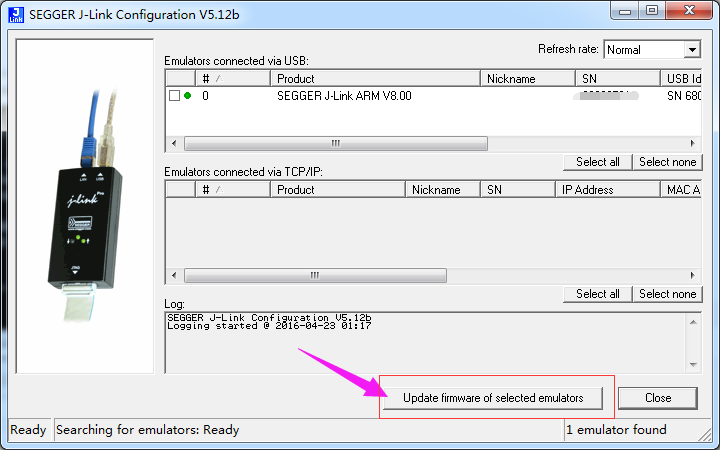720x450 pixels.
Task: Click the USB list Nickname column header
Action: click(x=528, y=79)
